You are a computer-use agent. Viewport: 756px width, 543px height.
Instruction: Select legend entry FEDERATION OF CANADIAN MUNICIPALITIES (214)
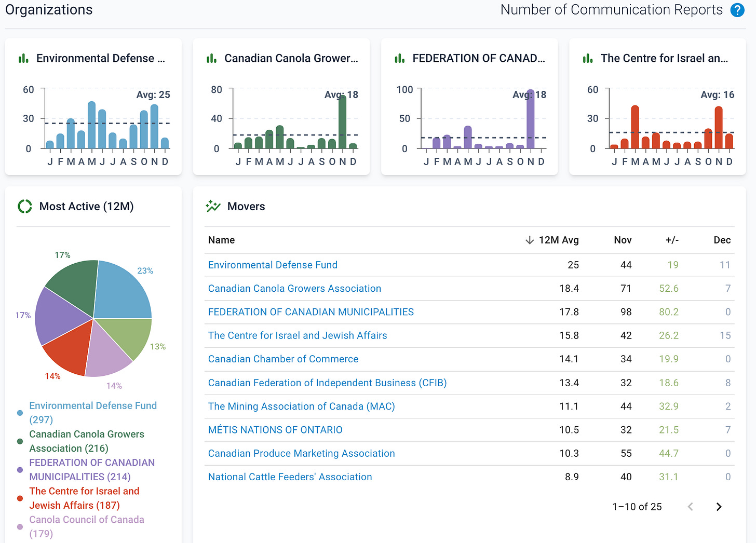[x=92, y=470]
